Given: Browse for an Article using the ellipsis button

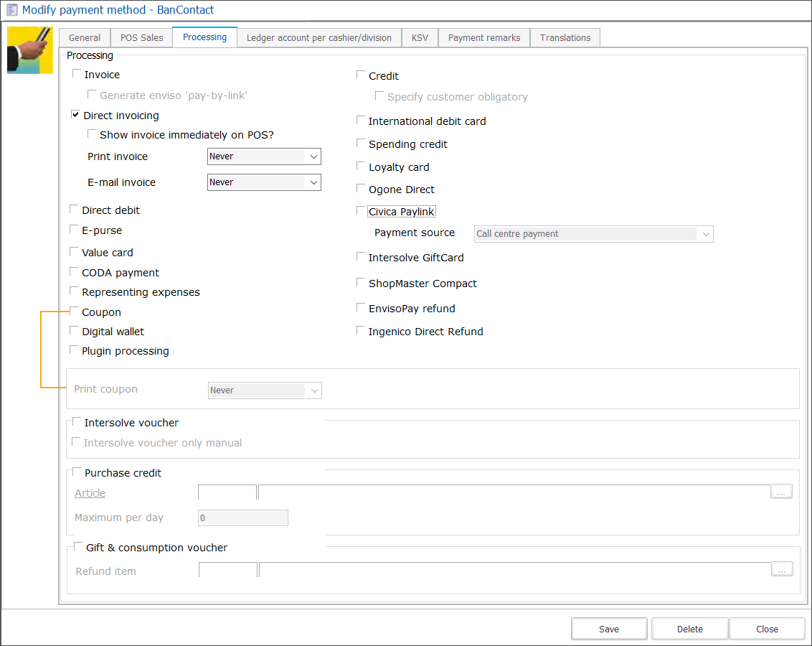Looking at the screenshot, I should coord(781,491).
